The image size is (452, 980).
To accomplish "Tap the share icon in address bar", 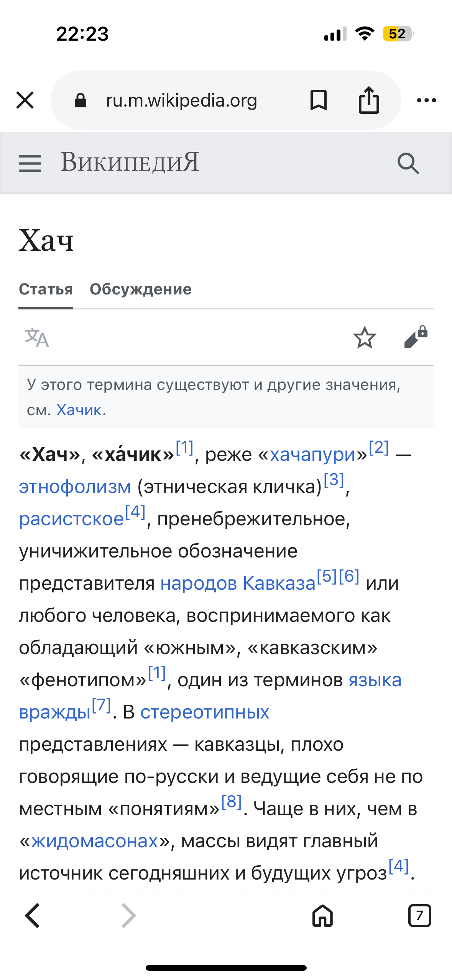I will [368, 100].
